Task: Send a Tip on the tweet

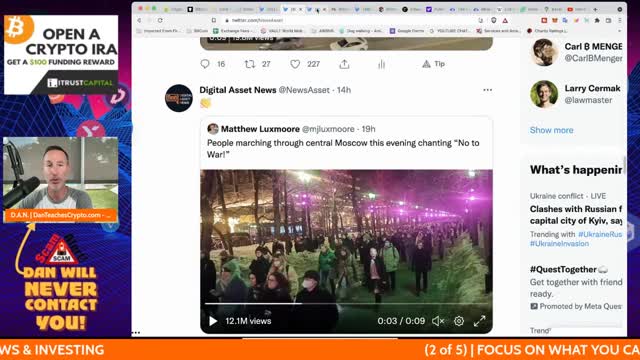Action: 433,64
